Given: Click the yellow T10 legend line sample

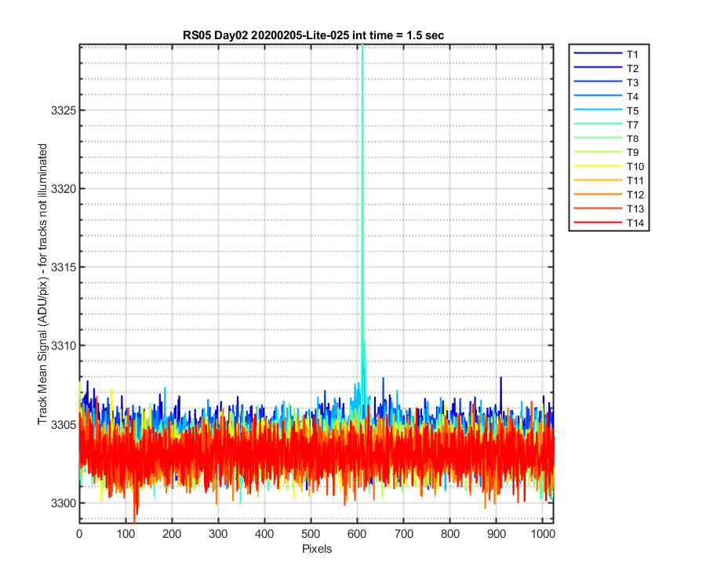Looking at the screenshot, I should (598, 166).
